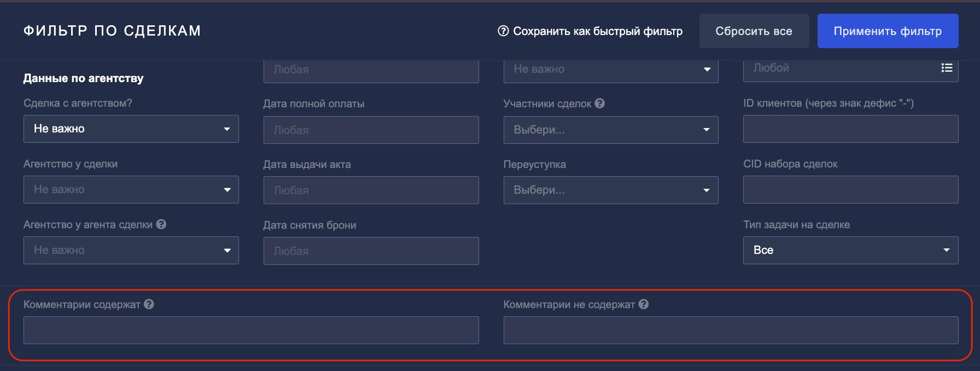The width and height of the screenshot is (980, 371).
Task: Click question mark next to 'Участники сделок'
Action: [600, 103]
